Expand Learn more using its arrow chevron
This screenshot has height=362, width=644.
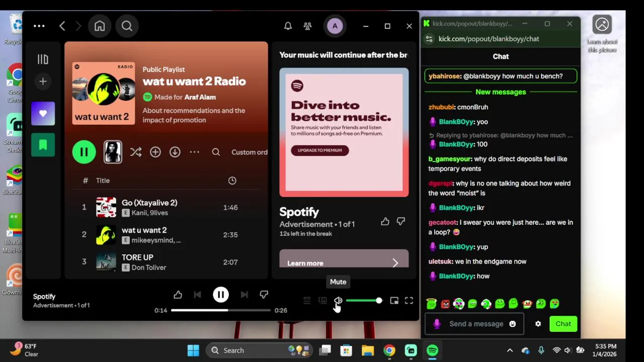pos(395,263)
